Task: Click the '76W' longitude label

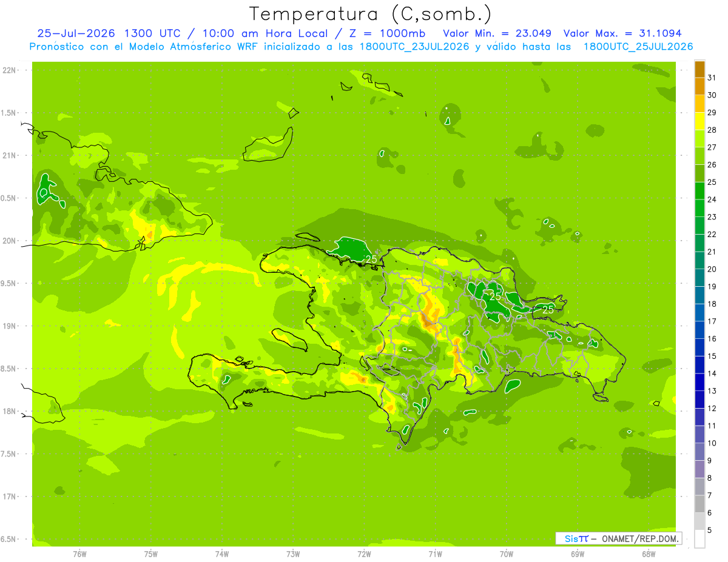Action: pyautogui.click(x=79, y=554)
